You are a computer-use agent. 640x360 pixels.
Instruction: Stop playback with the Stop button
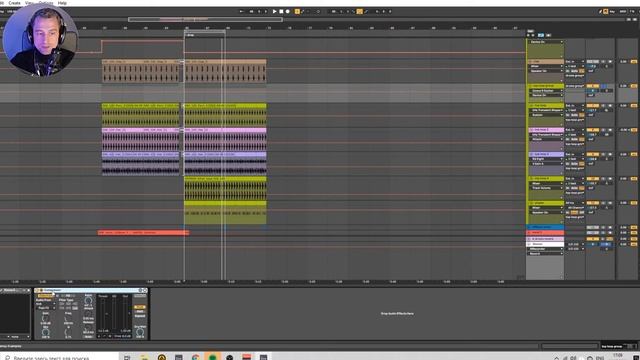[x=281, y=11]
